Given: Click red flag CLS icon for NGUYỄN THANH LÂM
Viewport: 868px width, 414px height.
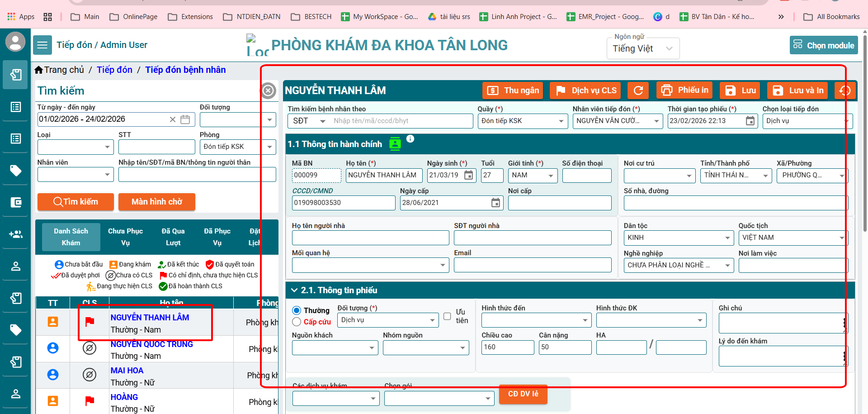Looking at the screenshot, I should pos(90,322).
